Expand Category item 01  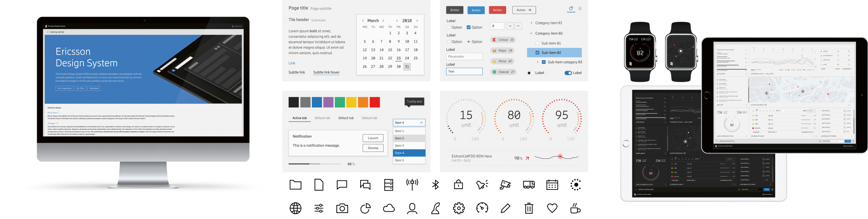tap(531, 23)
